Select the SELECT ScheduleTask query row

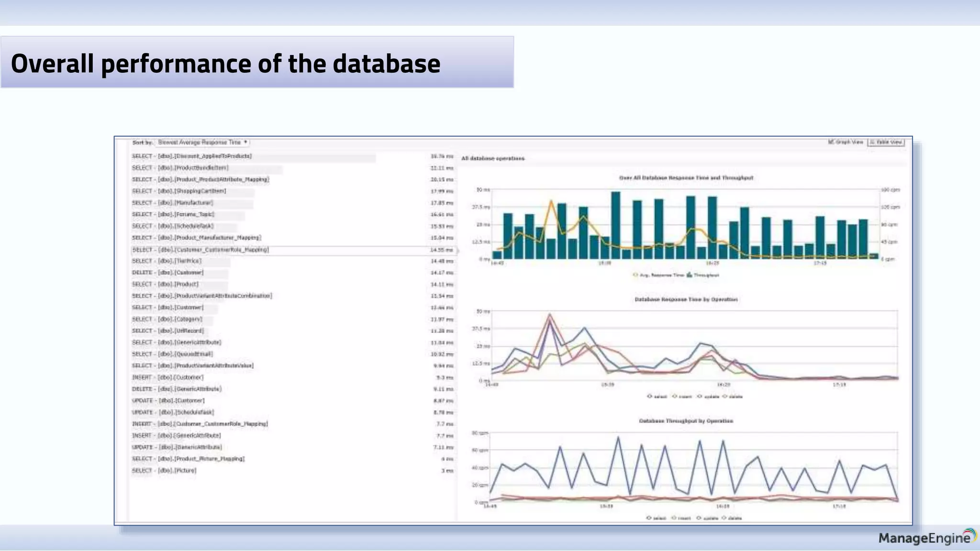click(x=292, y=226)
